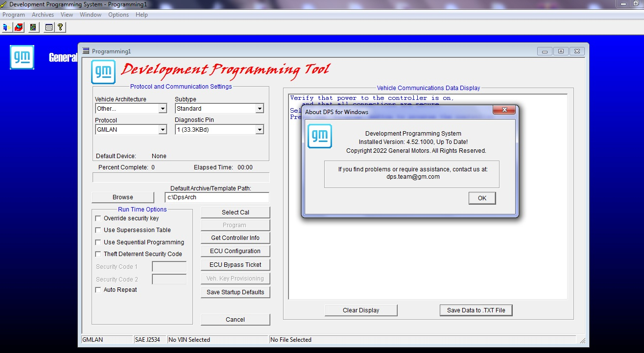The height and width of the screenshot is (353, 644).
Task: Expand the Diagnostic Pin dropdown
Action: tap(260, 130)
